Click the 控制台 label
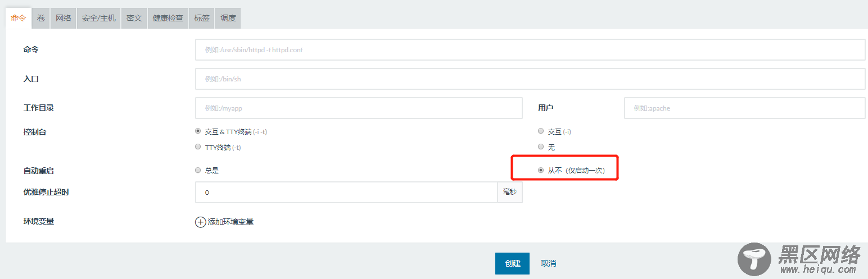 pos(35,132)
